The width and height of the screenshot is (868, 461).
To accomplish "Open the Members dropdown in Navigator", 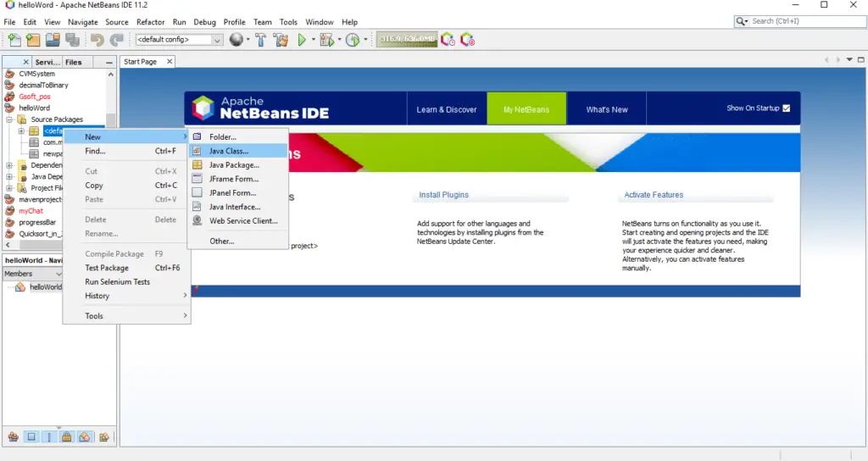I will [x=32, y=274].
